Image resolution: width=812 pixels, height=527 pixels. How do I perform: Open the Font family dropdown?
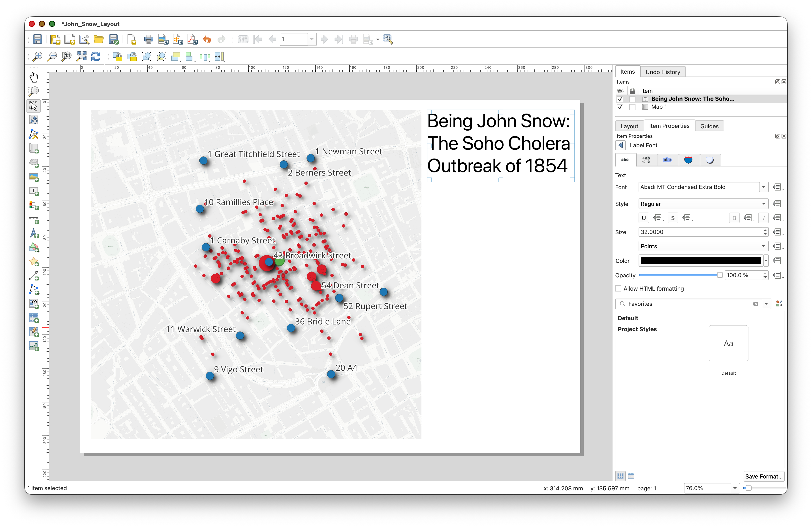(763, 187)
